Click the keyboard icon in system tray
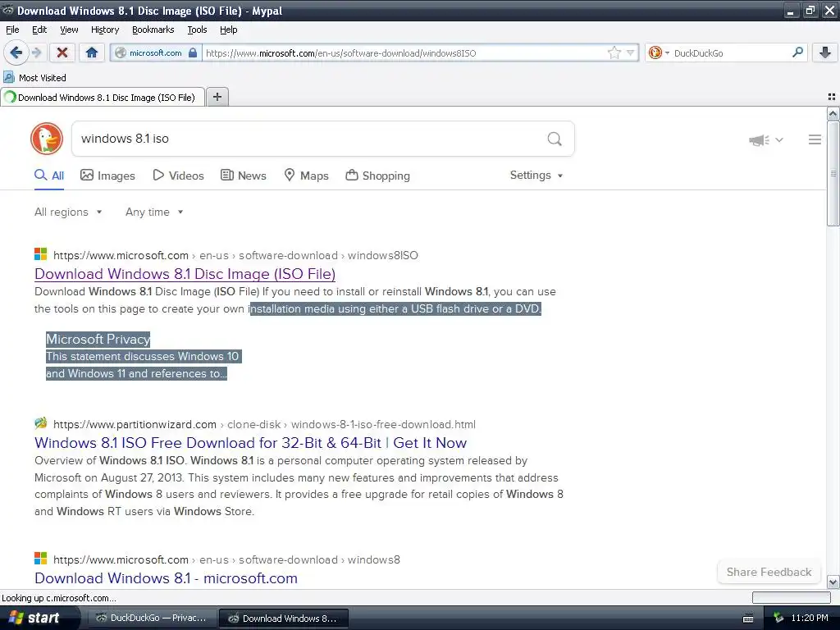 coord(748,619)
